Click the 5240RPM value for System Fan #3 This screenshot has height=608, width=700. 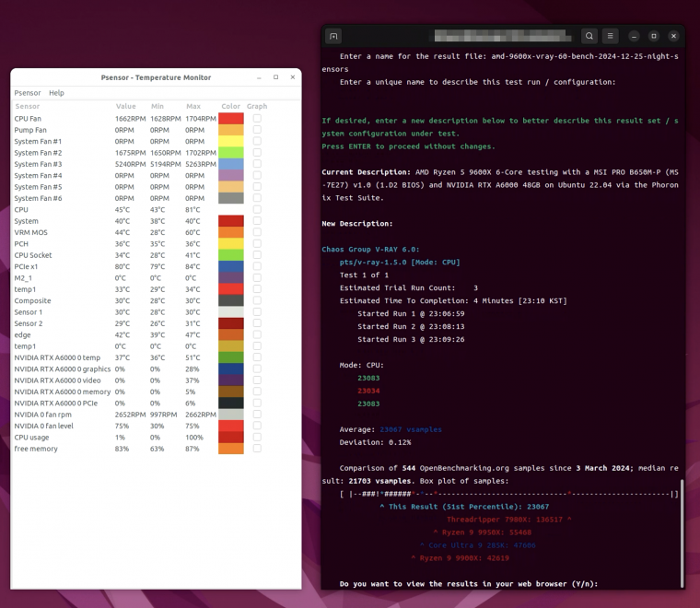[130, 164]
